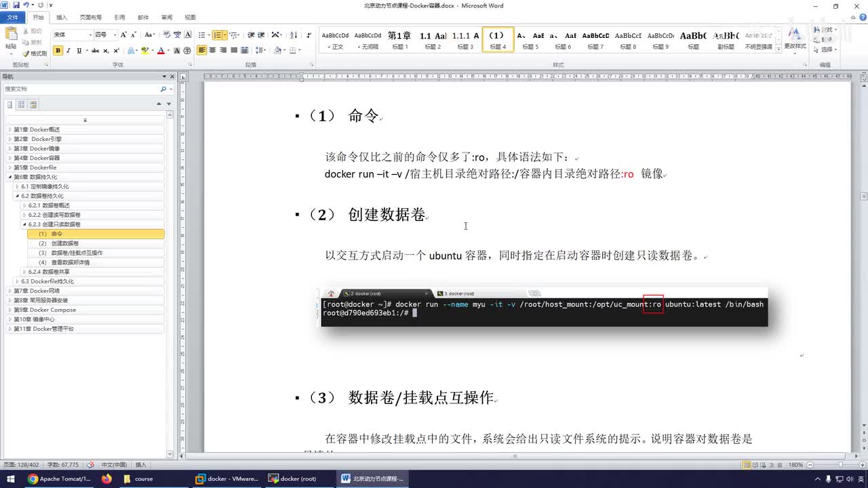
Task: Show paragraph marks with the pilcrow icon
Action: pos(309,35)
